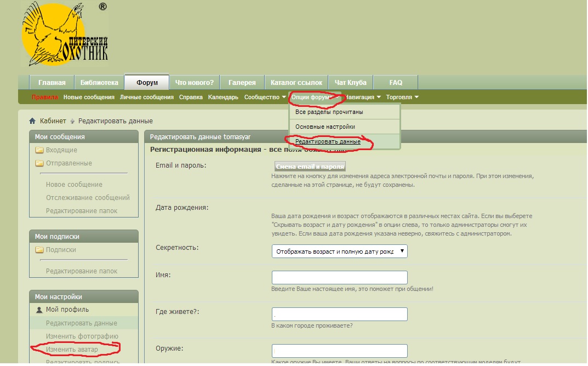
Task: Click the home icon in breadcrumb
Action: pos(32,121)
